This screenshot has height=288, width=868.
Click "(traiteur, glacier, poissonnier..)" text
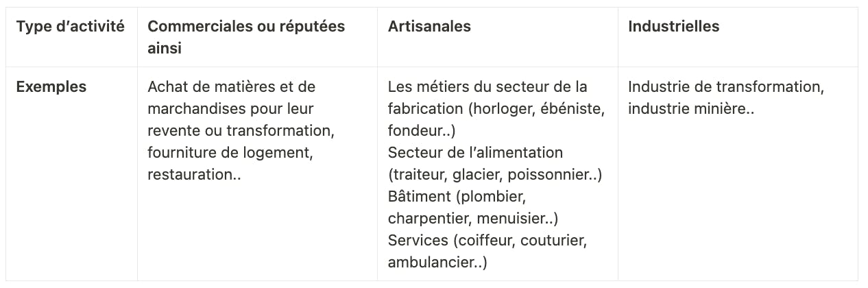[x=494, y=175]
